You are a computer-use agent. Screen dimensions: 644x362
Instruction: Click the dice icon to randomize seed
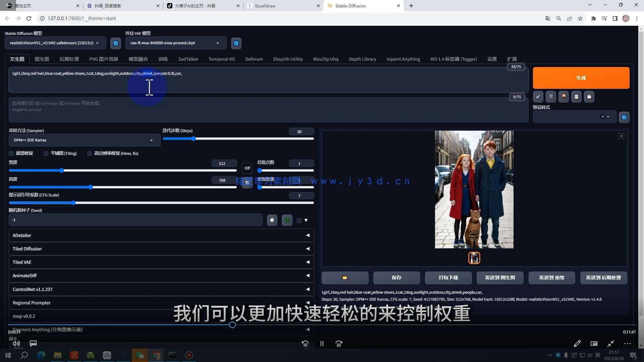pos(272,220)
